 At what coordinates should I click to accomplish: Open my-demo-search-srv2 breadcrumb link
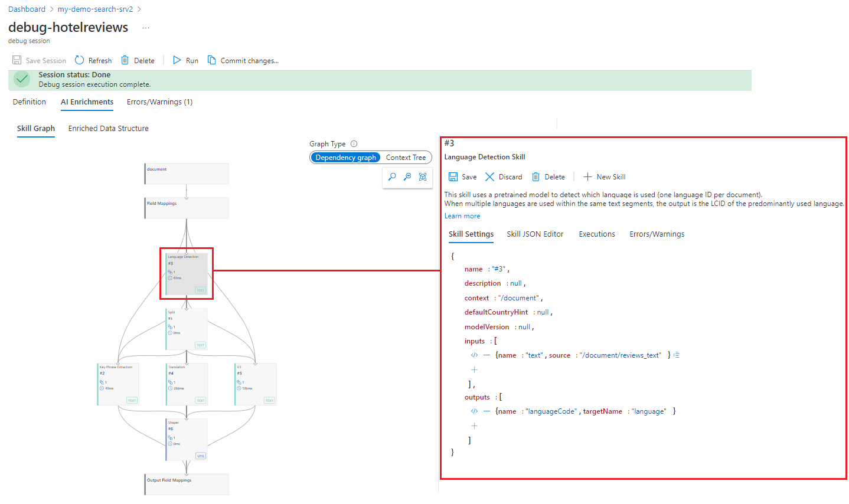(95, 9)
